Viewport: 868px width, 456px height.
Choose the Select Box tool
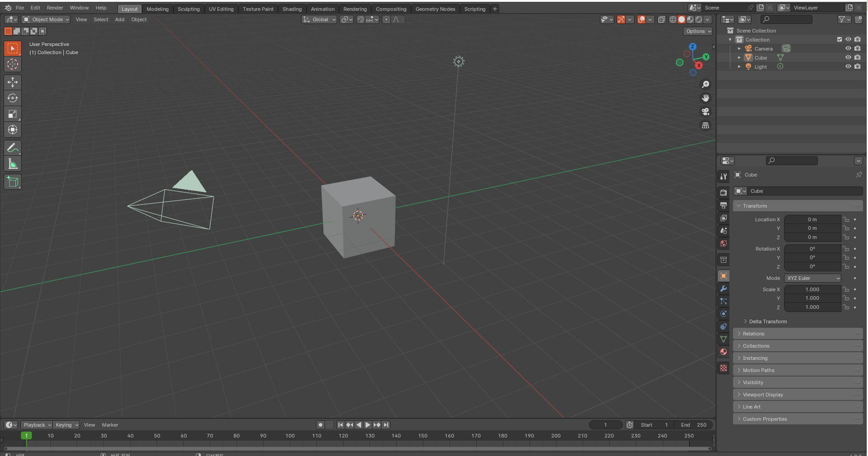[x=13, y=48]
